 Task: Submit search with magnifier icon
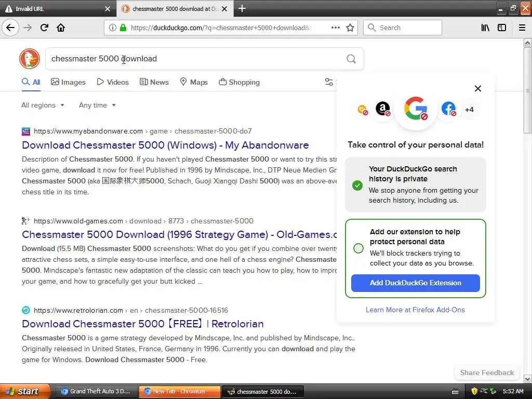351,59
